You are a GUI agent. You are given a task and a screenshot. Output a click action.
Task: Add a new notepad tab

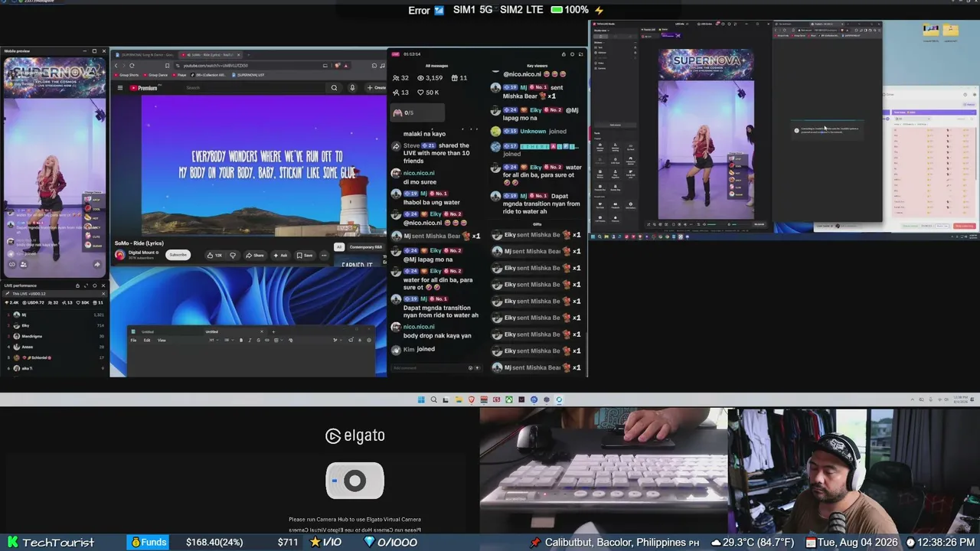(x=273, y=331)
